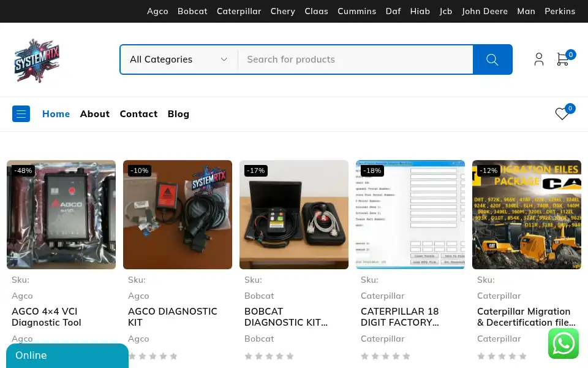588x368 pixels.
Task: Go to the Home page
Action: tap(56, 114)
